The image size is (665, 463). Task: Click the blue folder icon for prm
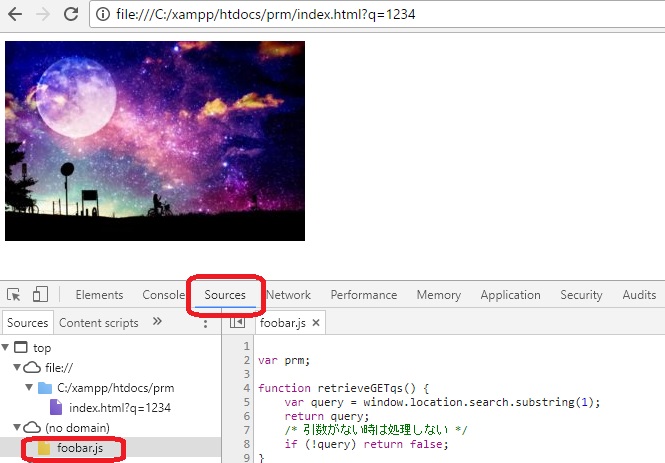tap(45, 388)
